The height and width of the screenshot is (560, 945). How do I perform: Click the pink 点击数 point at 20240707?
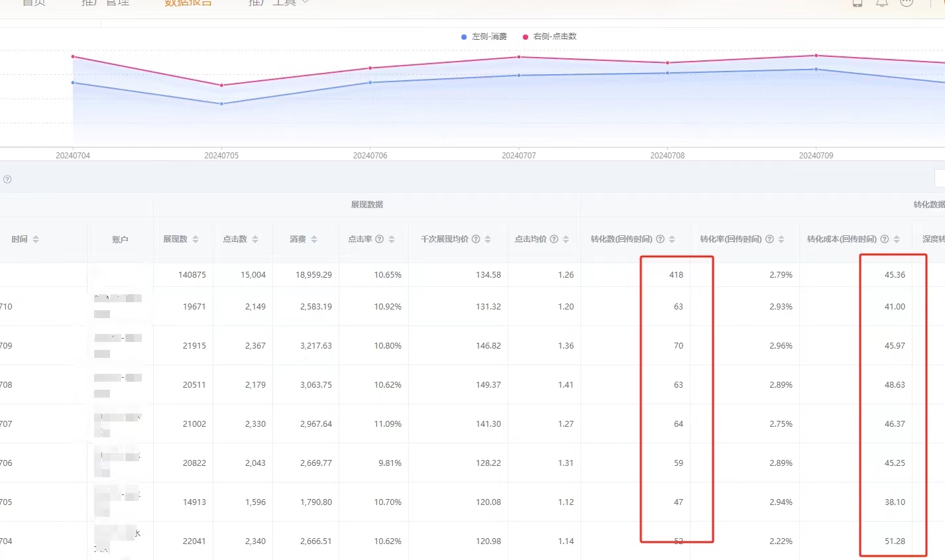(519, 57)
